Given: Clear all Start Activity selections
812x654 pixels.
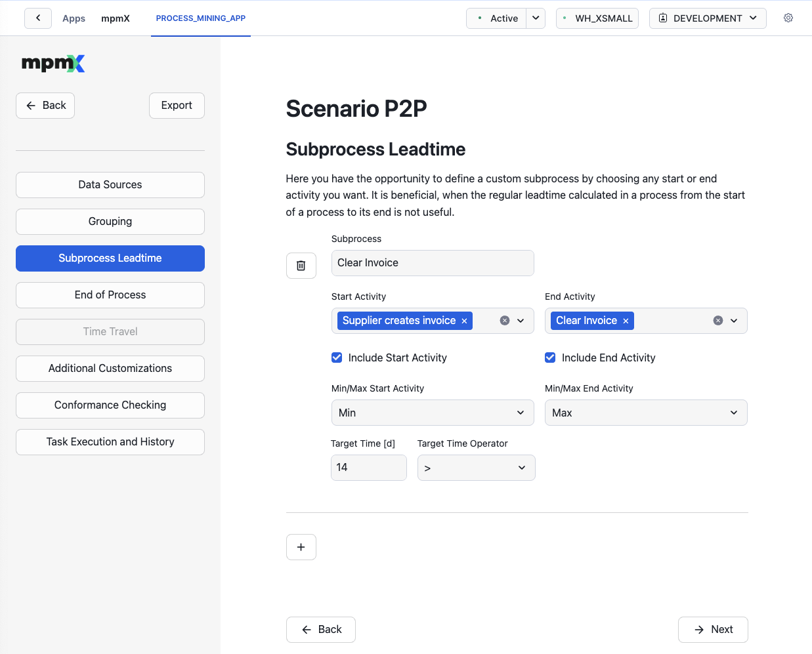Looking at the screenshot, I should tap(505, 321).
